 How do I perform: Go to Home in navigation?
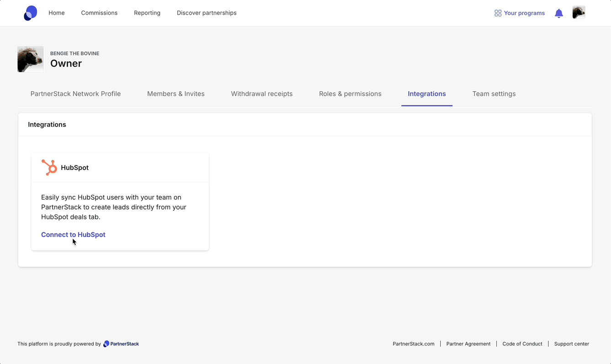point(57,13)
